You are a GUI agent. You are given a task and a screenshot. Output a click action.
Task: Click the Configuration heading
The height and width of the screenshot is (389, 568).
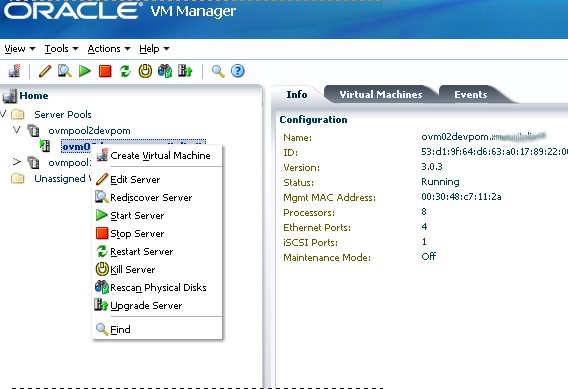(313, 120)
